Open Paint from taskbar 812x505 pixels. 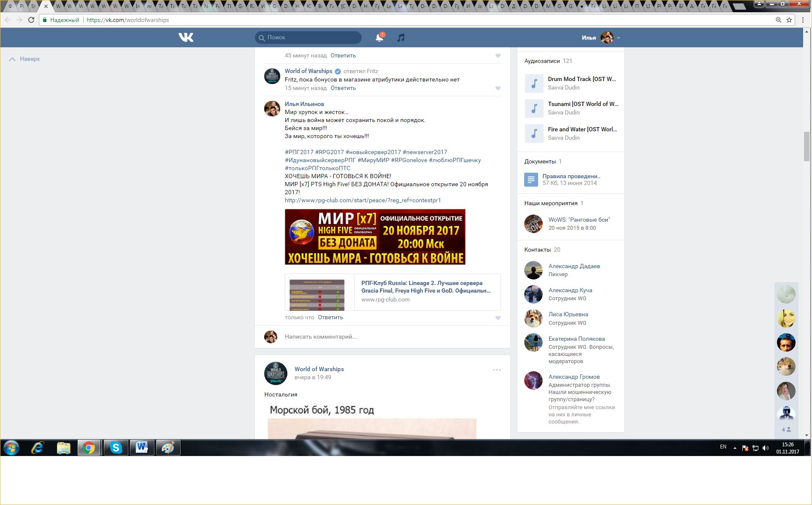pyautogui.click(x=168, y=448)
